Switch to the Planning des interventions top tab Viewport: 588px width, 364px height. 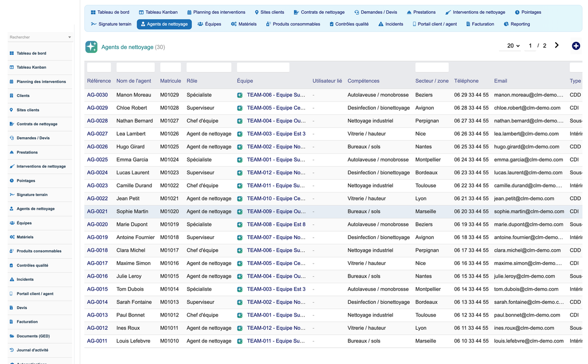(216, 12)
